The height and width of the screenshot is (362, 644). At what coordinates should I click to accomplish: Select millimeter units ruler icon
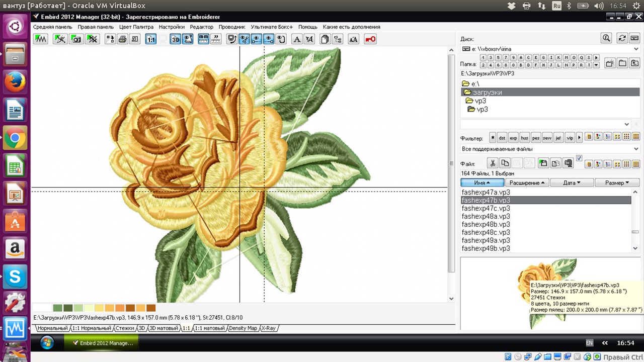203,39
